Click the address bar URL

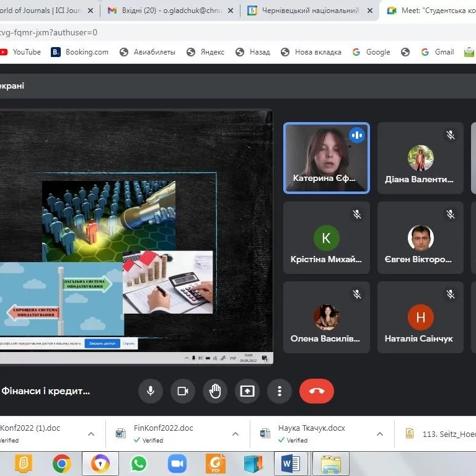coord(48,32)
